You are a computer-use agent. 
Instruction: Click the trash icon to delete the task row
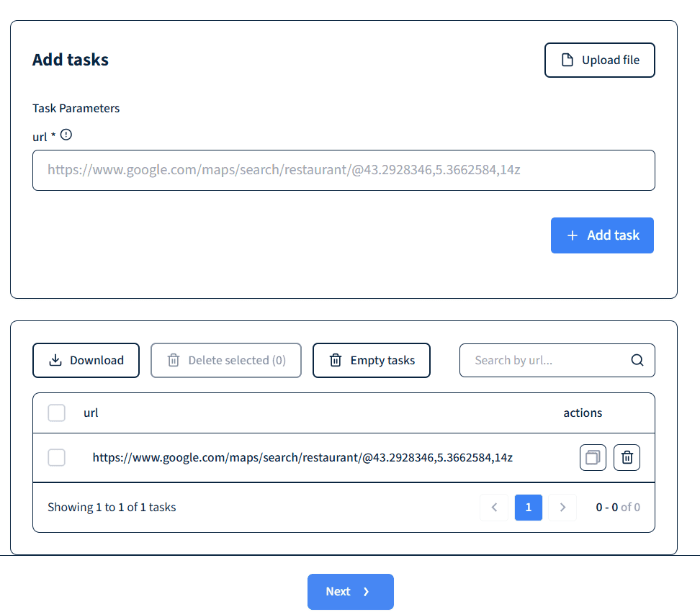coord(627,457)
